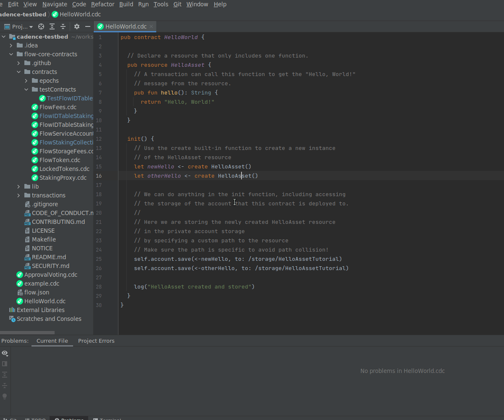Expand the lib folder

pos(18,186)
